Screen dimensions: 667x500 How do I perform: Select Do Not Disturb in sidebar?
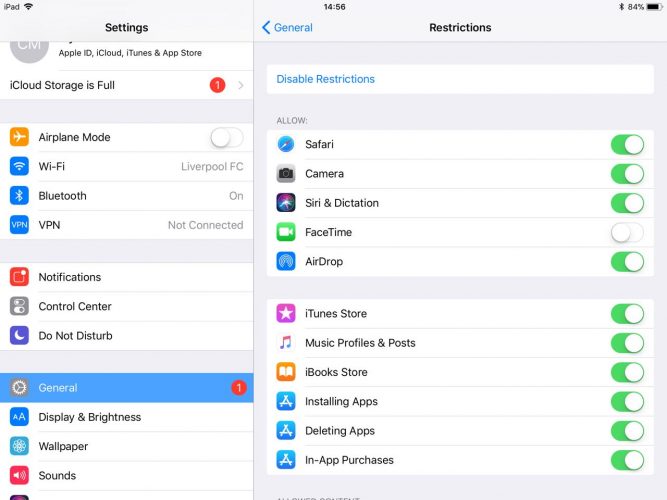pyautogui.click(x=127, y=336)
